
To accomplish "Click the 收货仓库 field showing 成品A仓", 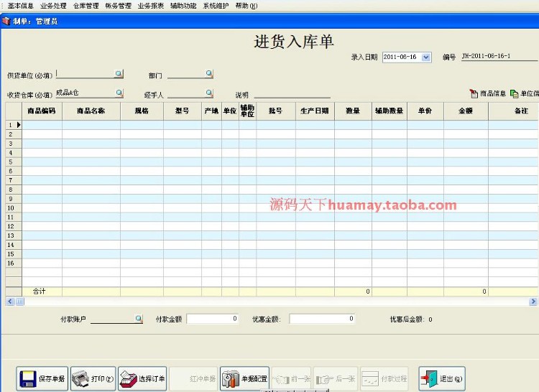I will (x=85, y=93).
